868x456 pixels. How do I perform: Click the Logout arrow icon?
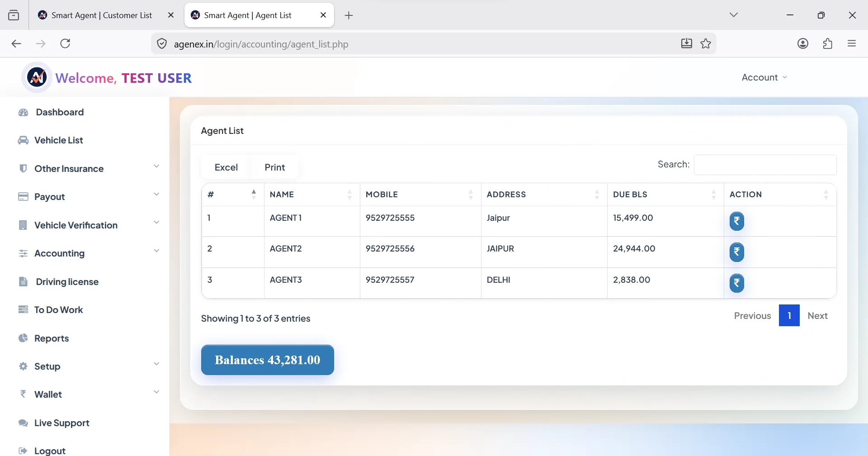pyautogui.click(x=23, y=451)
